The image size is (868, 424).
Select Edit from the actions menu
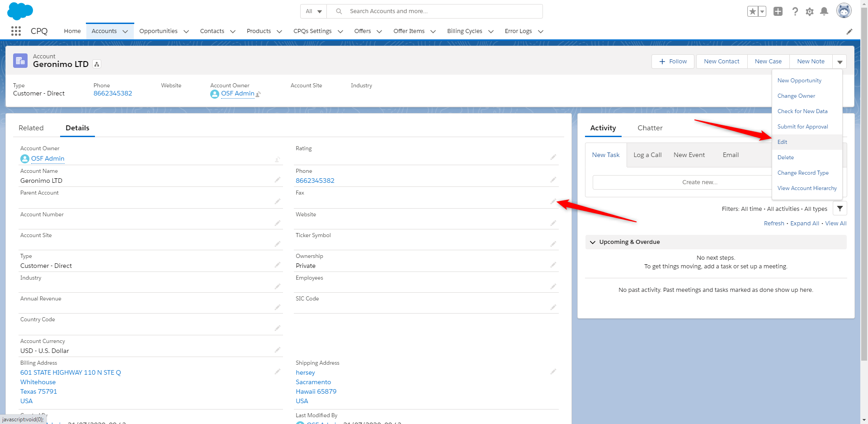point(807,142)
